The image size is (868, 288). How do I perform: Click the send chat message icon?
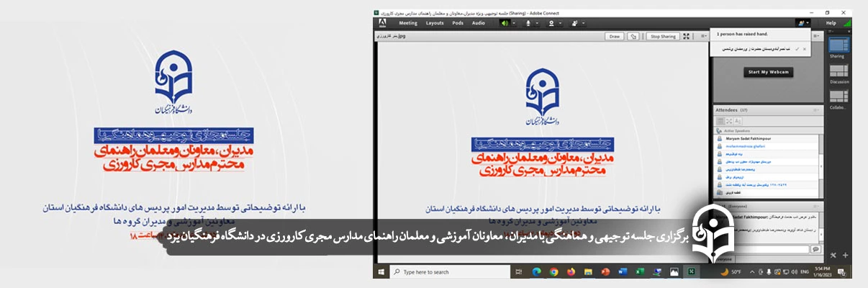pyautogui.click(x=815, y=249)
